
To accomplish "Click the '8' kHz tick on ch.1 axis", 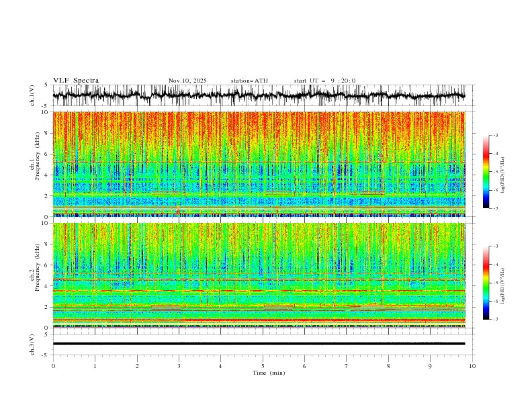I will (47, 133).
